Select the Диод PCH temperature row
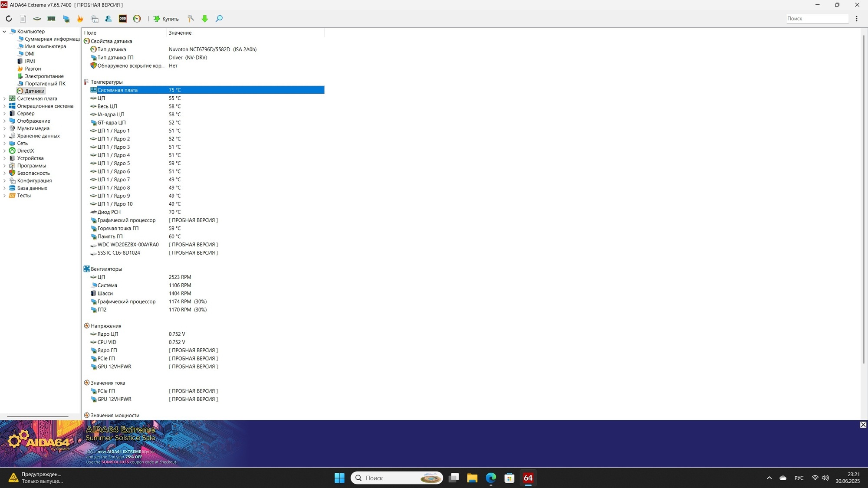The height and width of the screenshot is (488, 868). point(203,212)
